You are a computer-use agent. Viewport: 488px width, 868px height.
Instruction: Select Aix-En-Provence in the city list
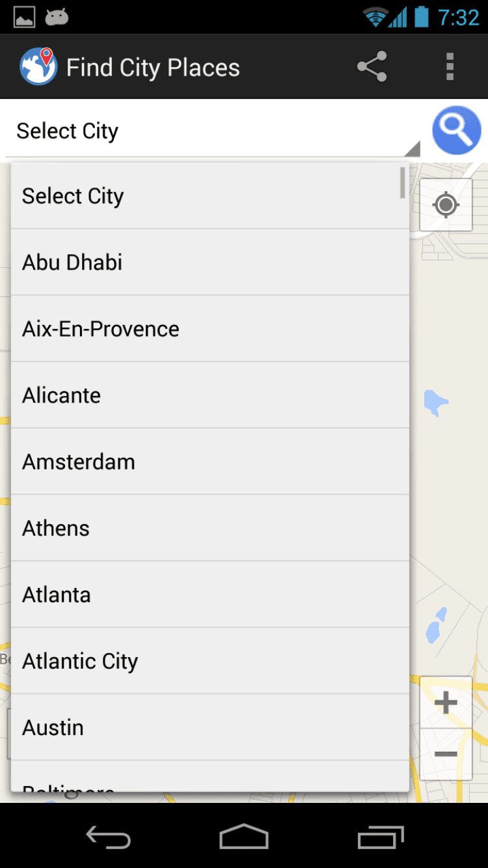pyautogui.click(x=210, y=329)
